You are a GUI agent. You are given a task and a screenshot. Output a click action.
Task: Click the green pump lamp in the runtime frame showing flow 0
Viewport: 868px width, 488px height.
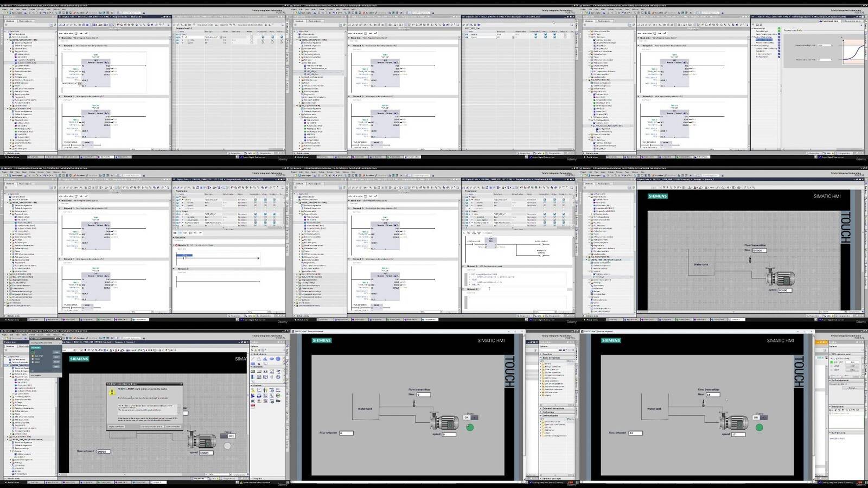(x=470, y=427)
